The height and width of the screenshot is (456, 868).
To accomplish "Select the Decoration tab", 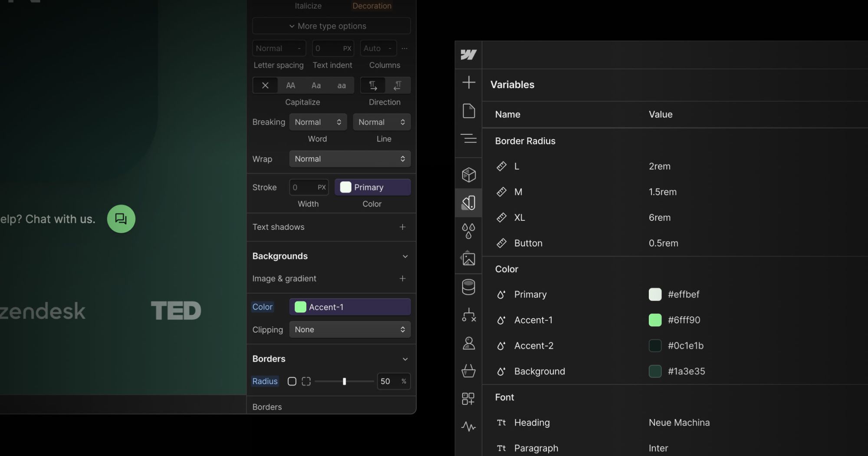I will point(372,6).
